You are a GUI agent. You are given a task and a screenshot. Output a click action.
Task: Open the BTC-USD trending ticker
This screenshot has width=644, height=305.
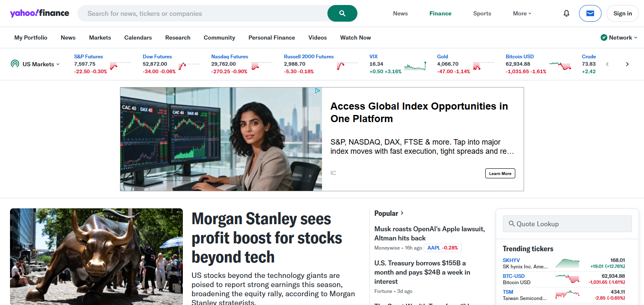point(514,276)
